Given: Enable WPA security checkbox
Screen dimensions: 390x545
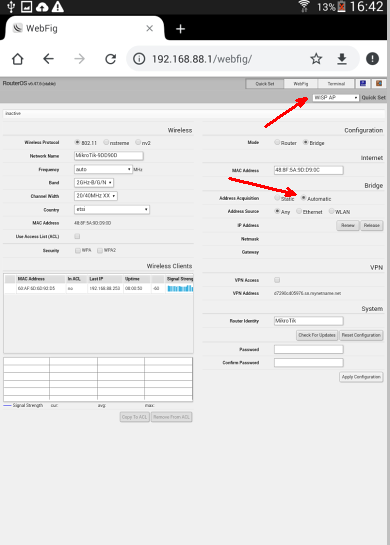Looking at the screenshot, I should (x=78, y=250).
